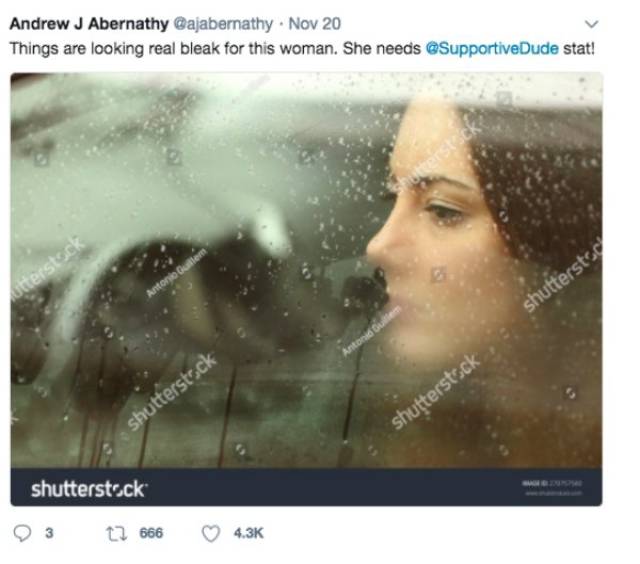Click the reply count 3
640x564 pixels.
point(49,533)
